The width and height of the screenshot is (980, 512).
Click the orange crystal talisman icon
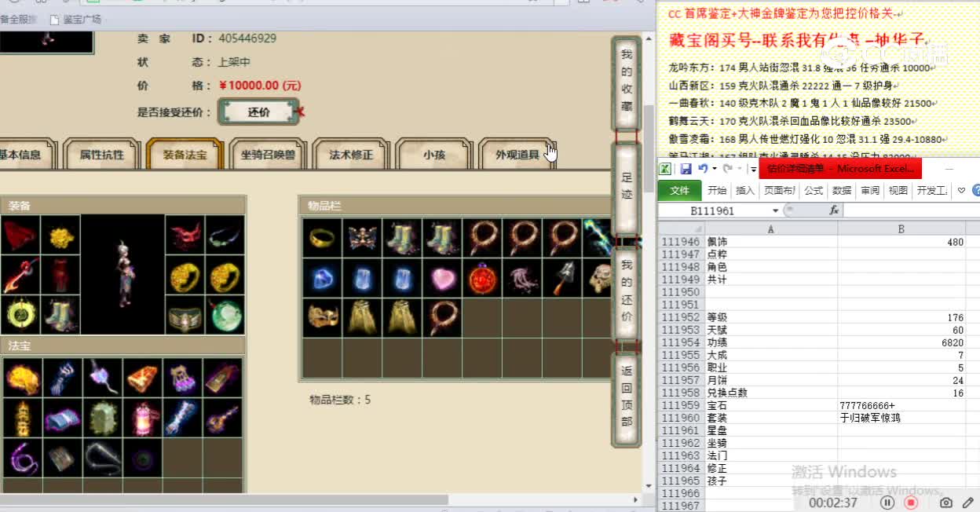142,378
